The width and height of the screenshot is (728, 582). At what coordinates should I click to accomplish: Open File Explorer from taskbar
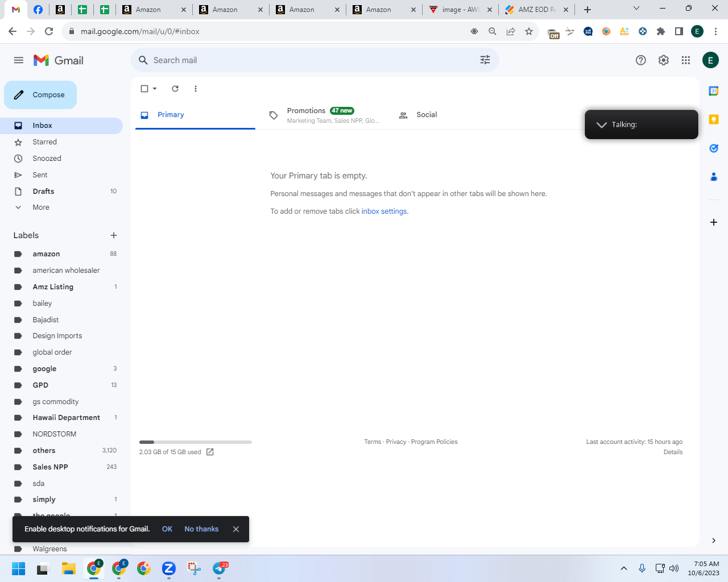coord(69,568)
